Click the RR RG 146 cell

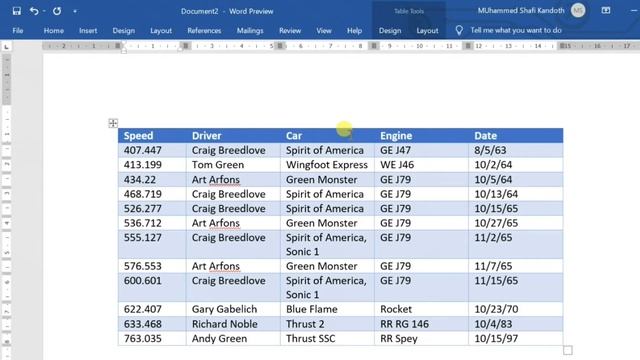[x=421, y=324]
